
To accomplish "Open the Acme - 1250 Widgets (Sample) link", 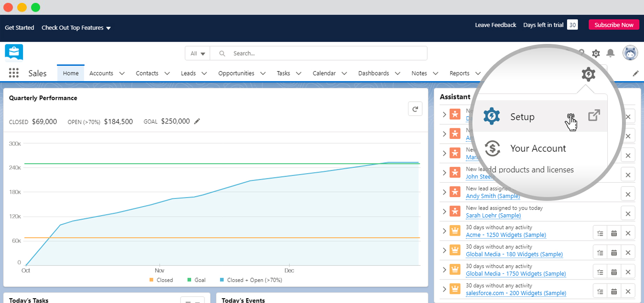I will point(506,235).
